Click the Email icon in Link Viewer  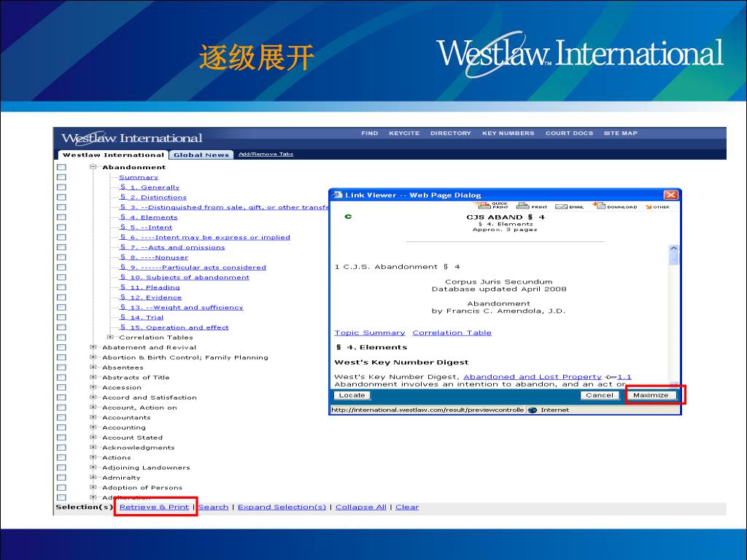(x=561, y=206)
